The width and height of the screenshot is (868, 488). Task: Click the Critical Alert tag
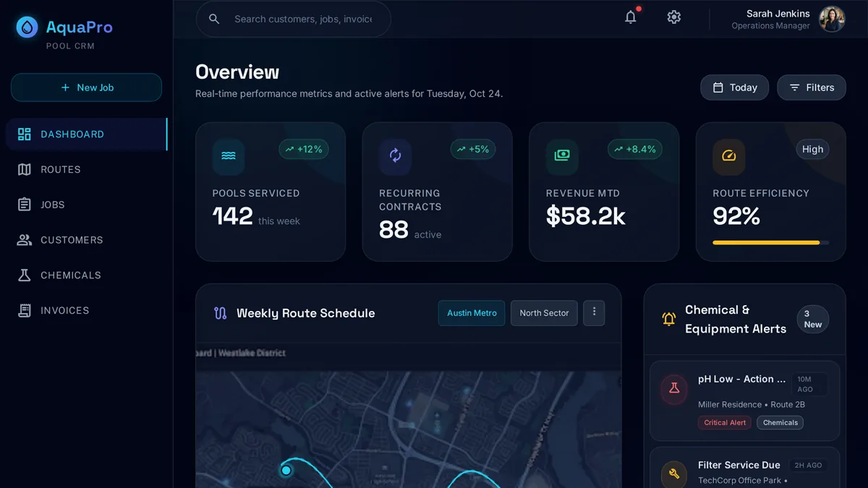(725, 423)
